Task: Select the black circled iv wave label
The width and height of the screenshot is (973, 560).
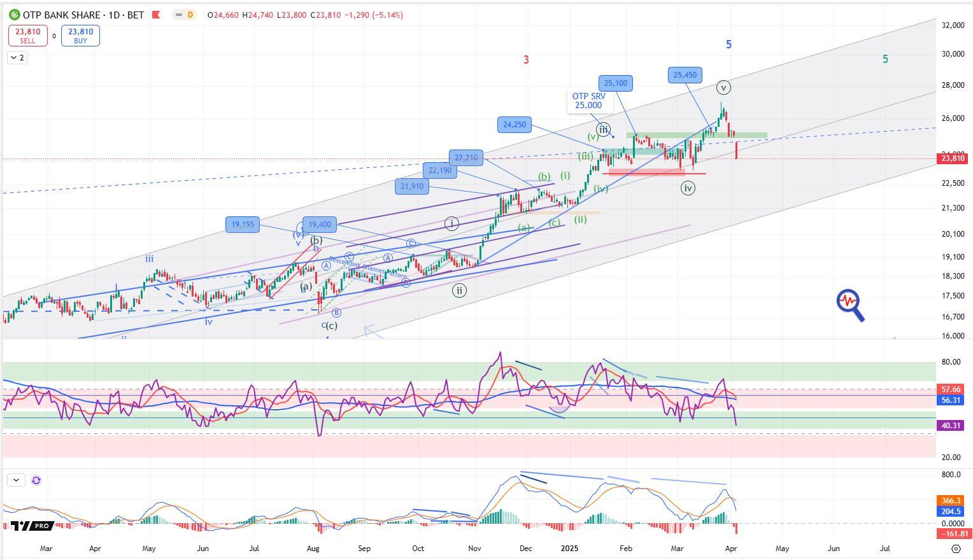Action: [688, 188]
